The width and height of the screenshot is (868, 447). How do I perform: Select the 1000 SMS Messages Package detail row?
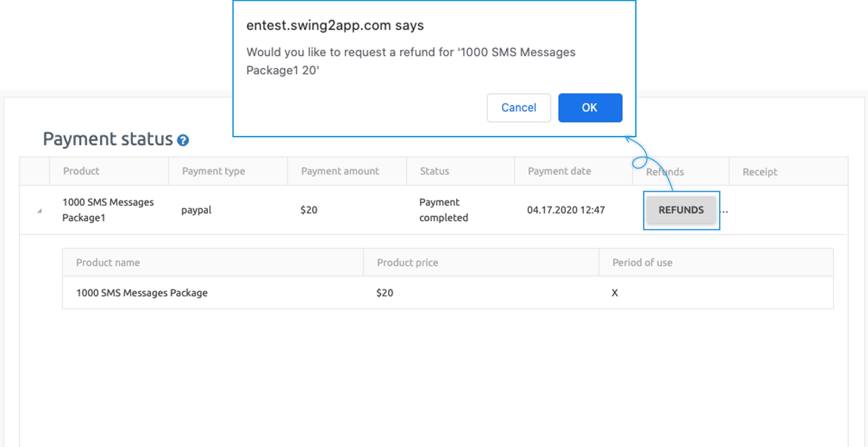tap(448, 293)
